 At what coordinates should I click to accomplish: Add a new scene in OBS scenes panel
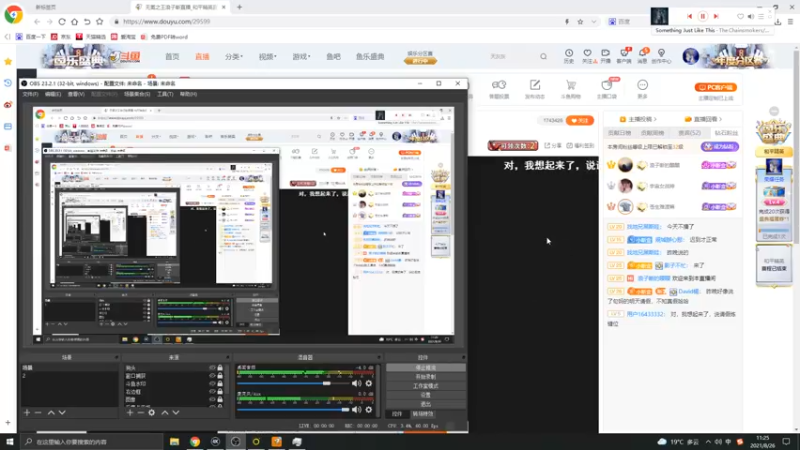27,412
